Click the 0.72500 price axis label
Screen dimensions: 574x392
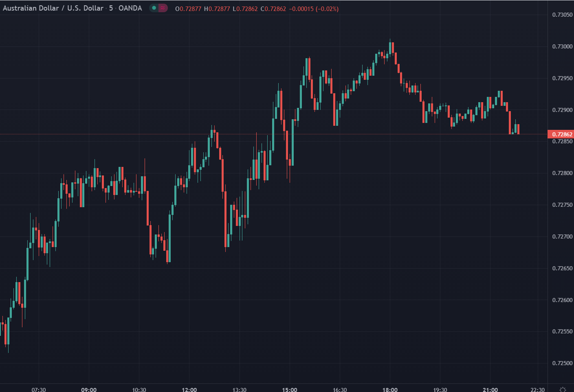pyautogui.click(x=562, y=363)
